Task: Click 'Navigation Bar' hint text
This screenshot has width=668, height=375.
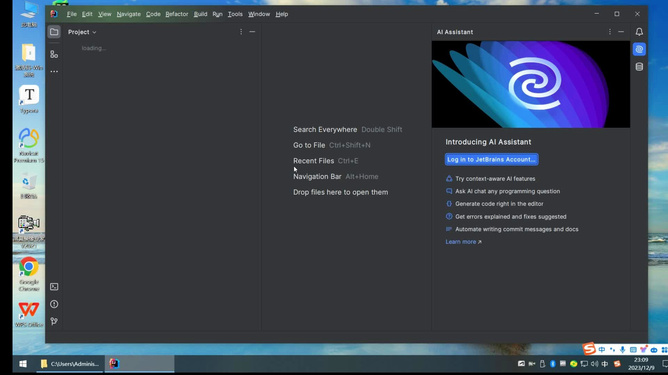Action: click(x=317, y=176)
